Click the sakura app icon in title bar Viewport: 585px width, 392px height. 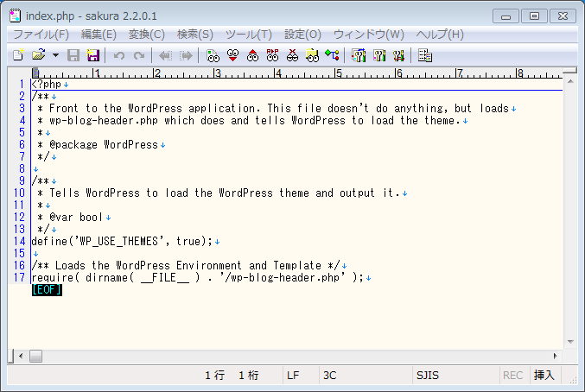pyautogui.click(x=16, y=16)
